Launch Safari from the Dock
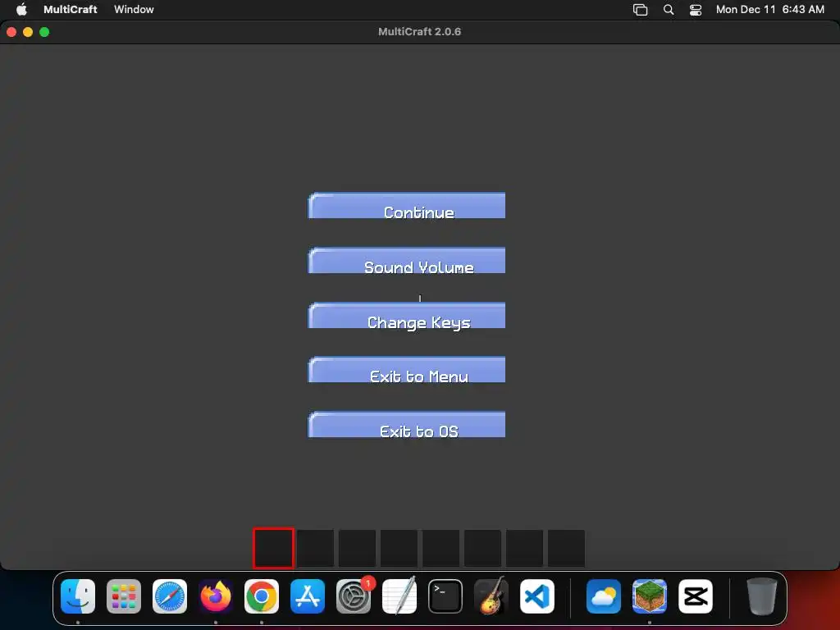This screenshot has height=630, width=840. click(x=170, y=596)
